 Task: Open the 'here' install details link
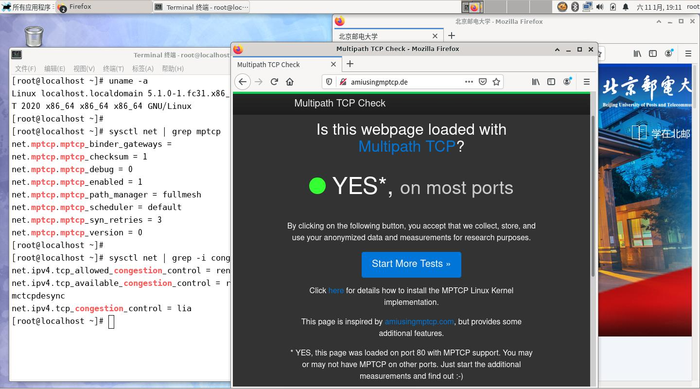click(x=336, y=290)
